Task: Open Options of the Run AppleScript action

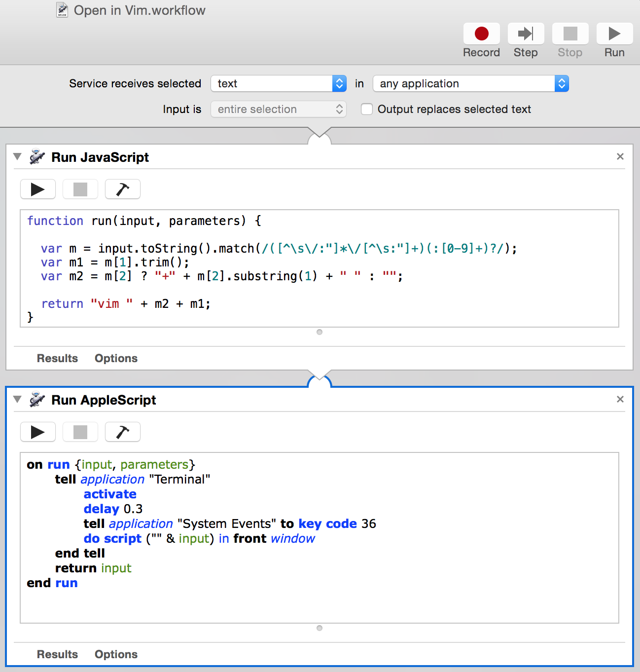Action: tap(116, 654)
